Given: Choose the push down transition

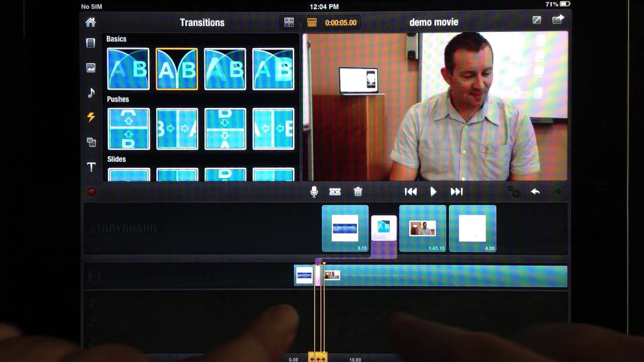Looking at the screenshot, I should [225, 129].
